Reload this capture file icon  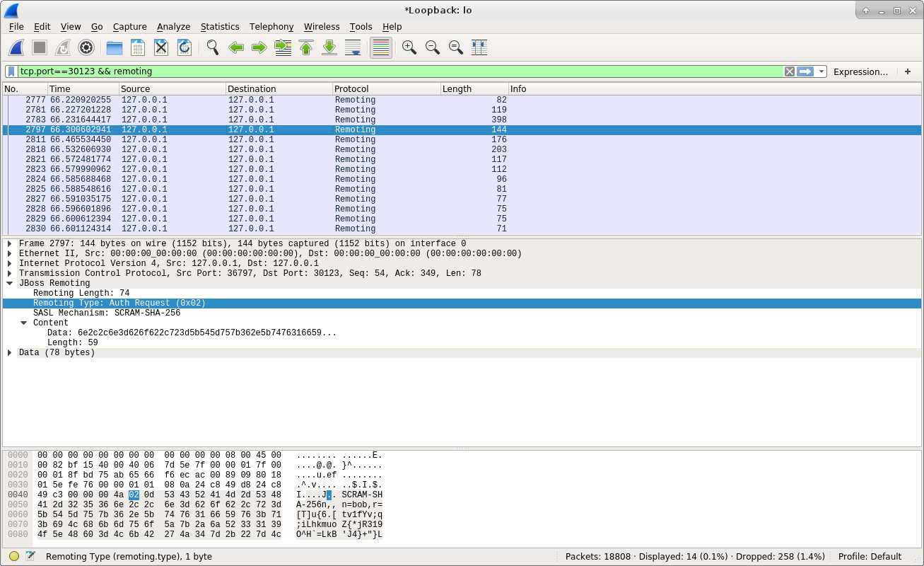pos(185,47)
